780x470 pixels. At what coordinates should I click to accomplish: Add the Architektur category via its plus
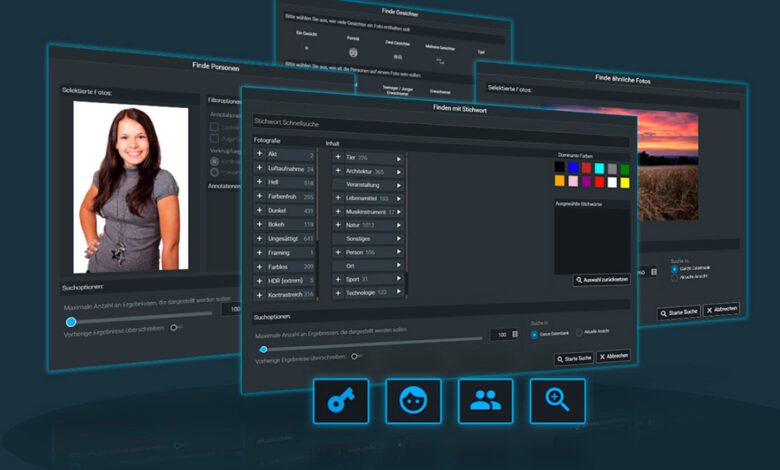point(338,171)
